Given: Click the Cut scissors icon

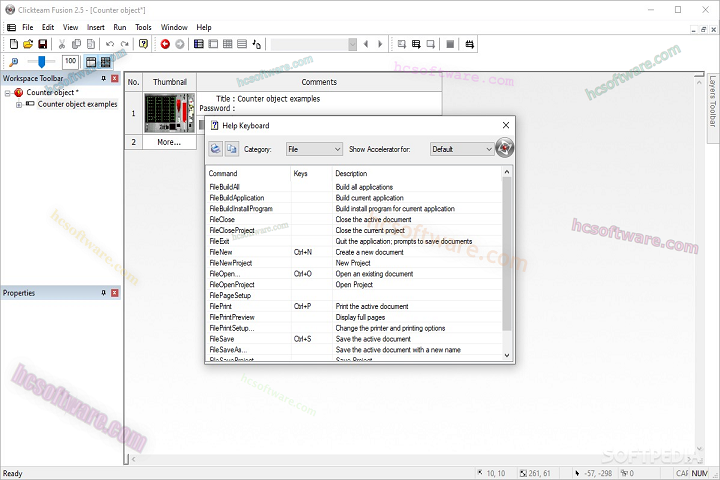Looking at the screenshot, I should (x=62, y=44).
